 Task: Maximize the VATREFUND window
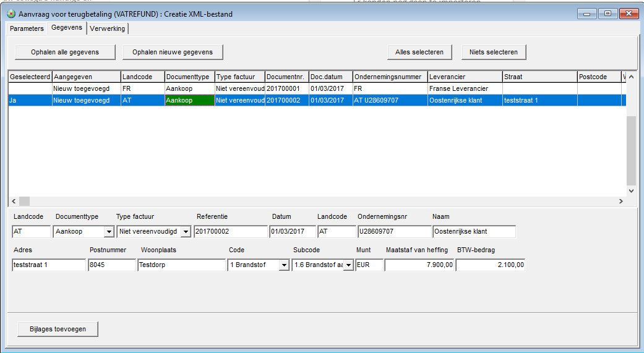[x=608, y=14]
